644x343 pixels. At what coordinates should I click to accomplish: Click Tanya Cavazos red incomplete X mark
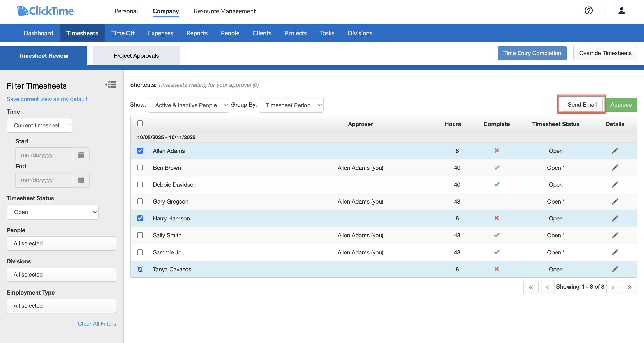[x=496, y=269]
